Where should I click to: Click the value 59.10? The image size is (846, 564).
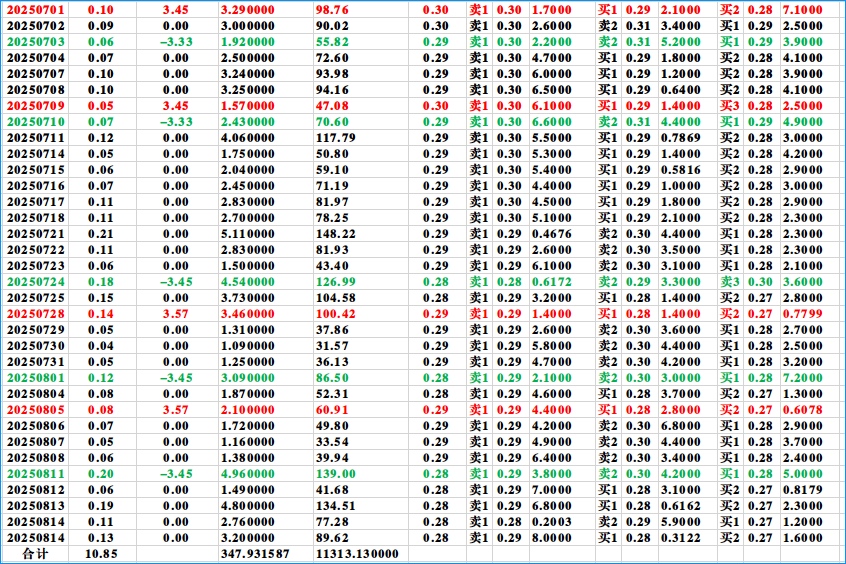click(332, 170)
